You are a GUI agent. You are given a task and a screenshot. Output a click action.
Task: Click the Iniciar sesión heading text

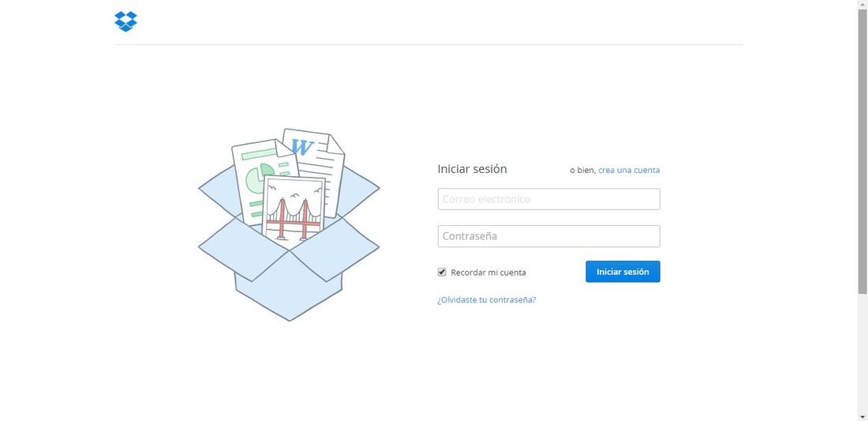point(472,169)
